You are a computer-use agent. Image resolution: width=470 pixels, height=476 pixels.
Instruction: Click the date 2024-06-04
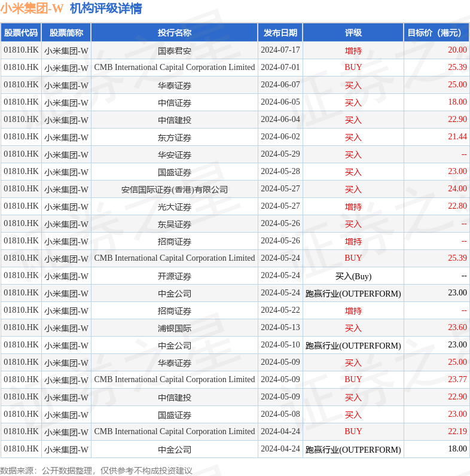click(x=280, y=119)
